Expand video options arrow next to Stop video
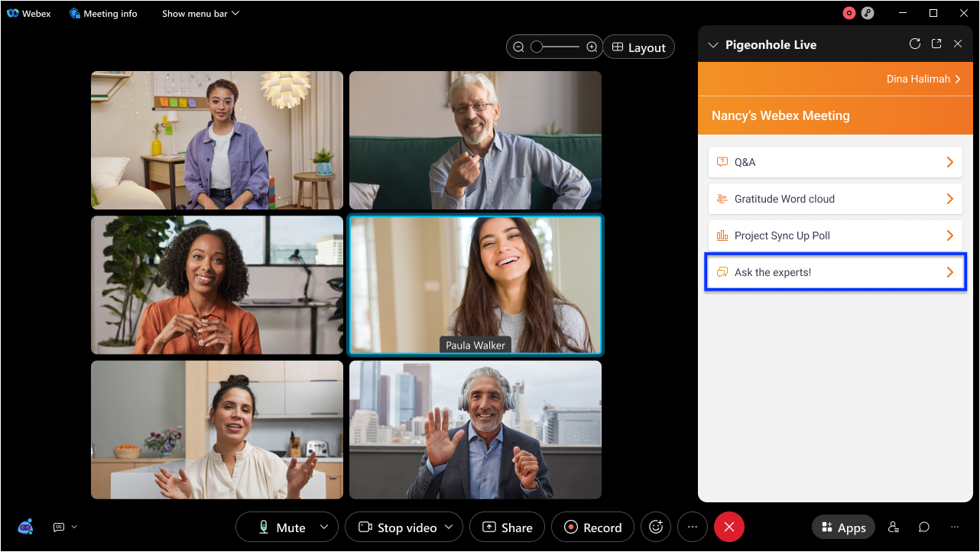The image size is (980, 552). [449, 528]
